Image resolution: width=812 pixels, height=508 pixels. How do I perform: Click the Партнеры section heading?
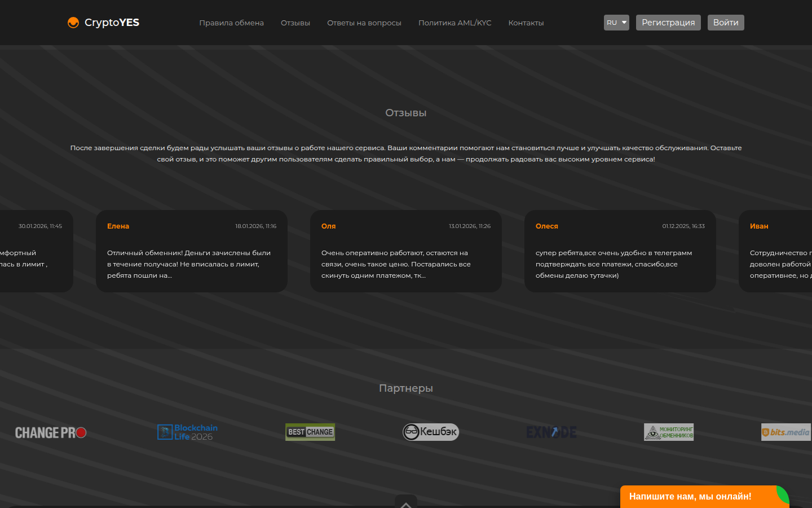tap(406, 388)
